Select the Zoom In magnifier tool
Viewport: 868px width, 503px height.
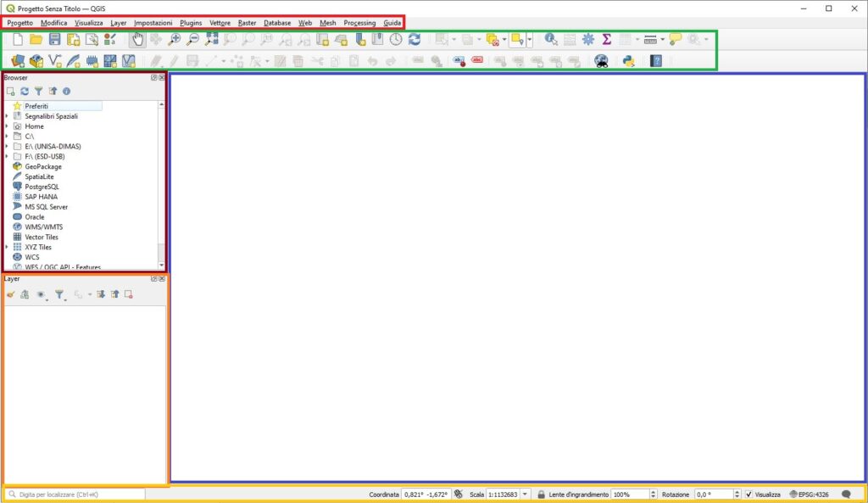pos(175,39)
